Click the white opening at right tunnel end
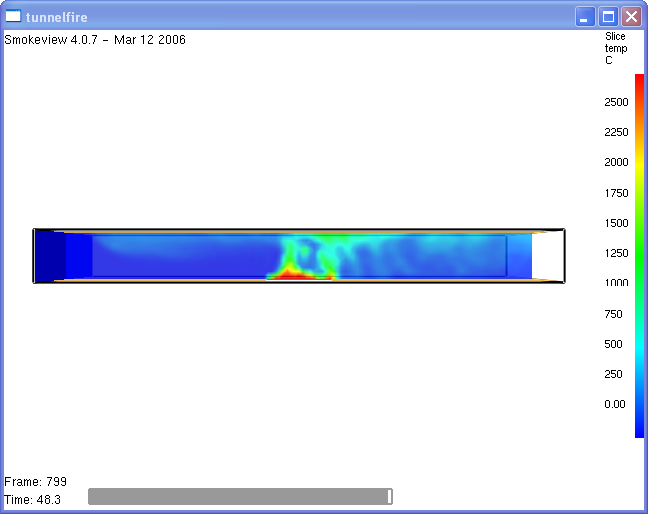The image size is (648, 514). [x=547, y=256]
